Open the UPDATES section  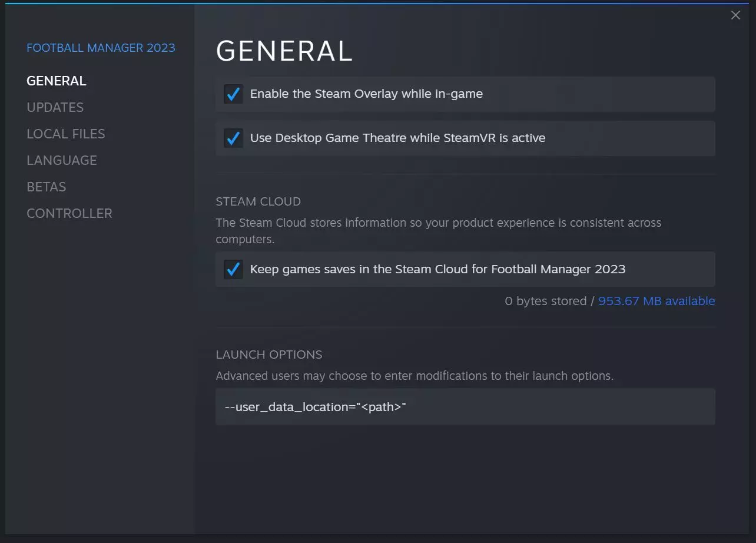pos(55,107)
